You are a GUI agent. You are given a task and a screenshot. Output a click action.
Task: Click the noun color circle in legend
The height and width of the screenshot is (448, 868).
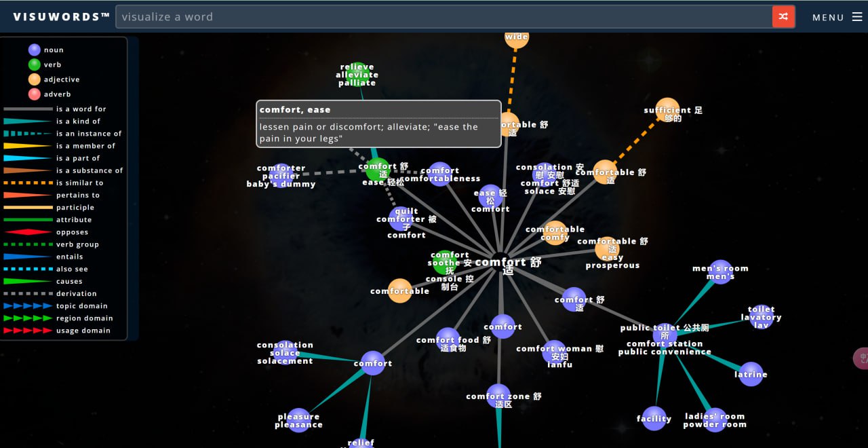[x=35, y=50]
